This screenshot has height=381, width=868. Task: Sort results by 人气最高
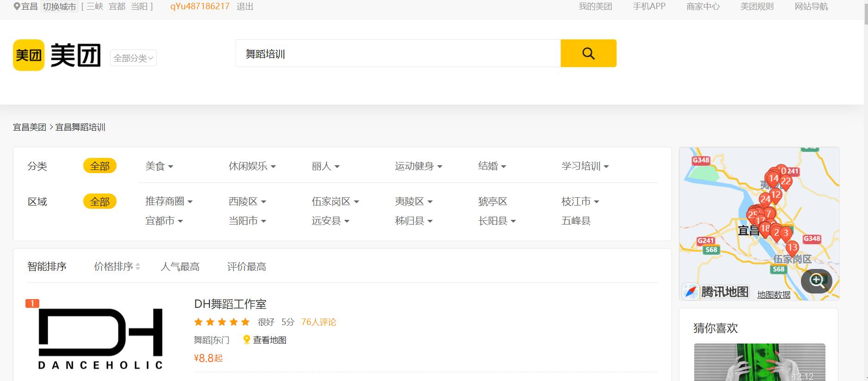pos(180,267)
